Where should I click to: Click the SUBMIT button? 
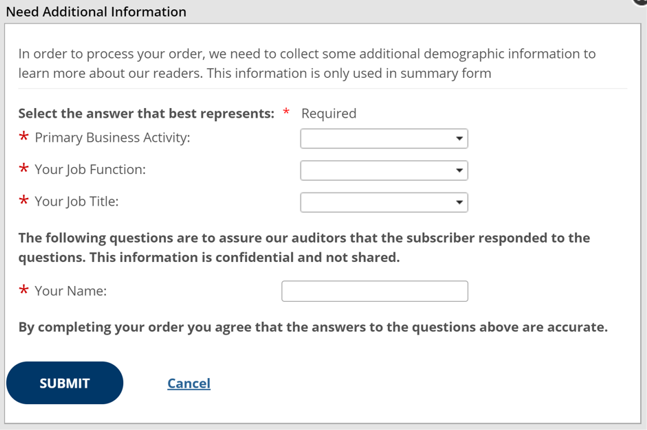(x=65, y=383)
